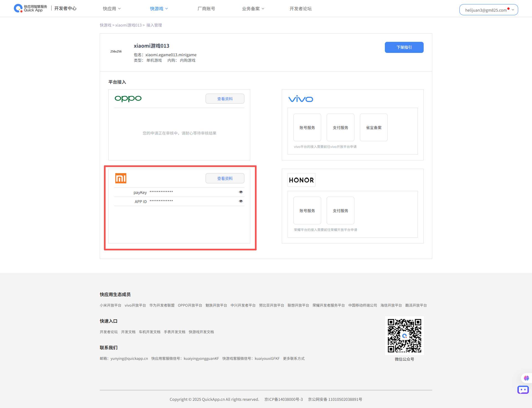Click the colorful brain assistant icon

[526, 378]
